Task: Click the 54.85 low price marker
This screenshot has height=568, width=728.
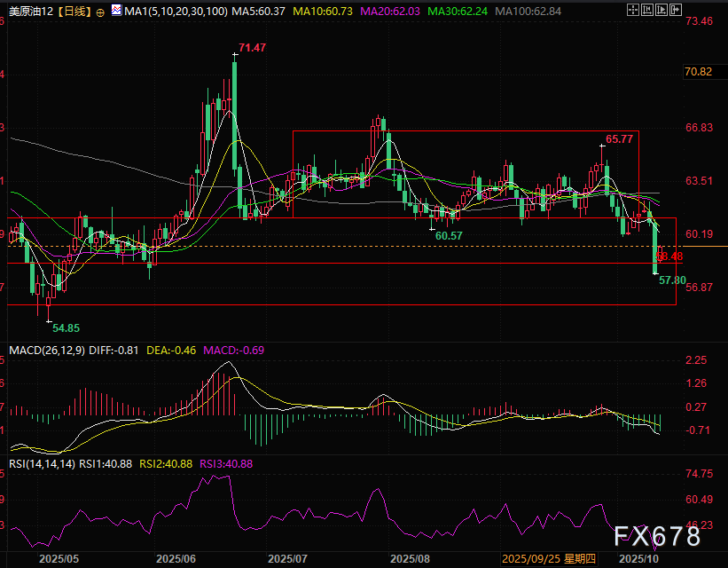Action: click(64, 328)
